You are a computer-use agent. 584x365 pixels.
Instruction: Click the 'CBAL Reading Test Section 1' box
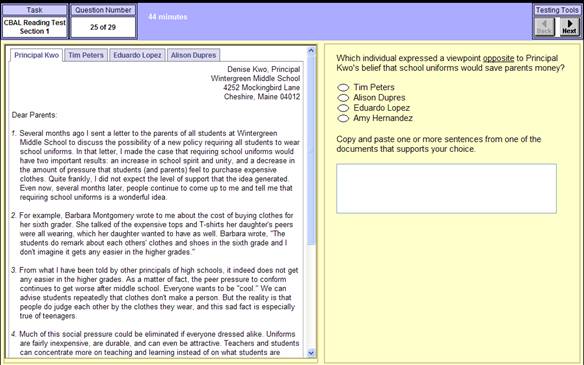35,27
